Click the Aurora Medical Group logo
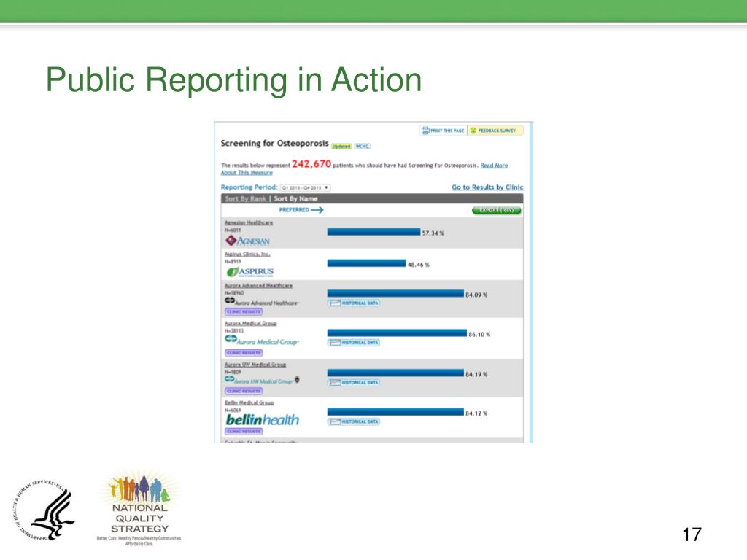This screenshot has width=747, height=560. pos(262,340)
